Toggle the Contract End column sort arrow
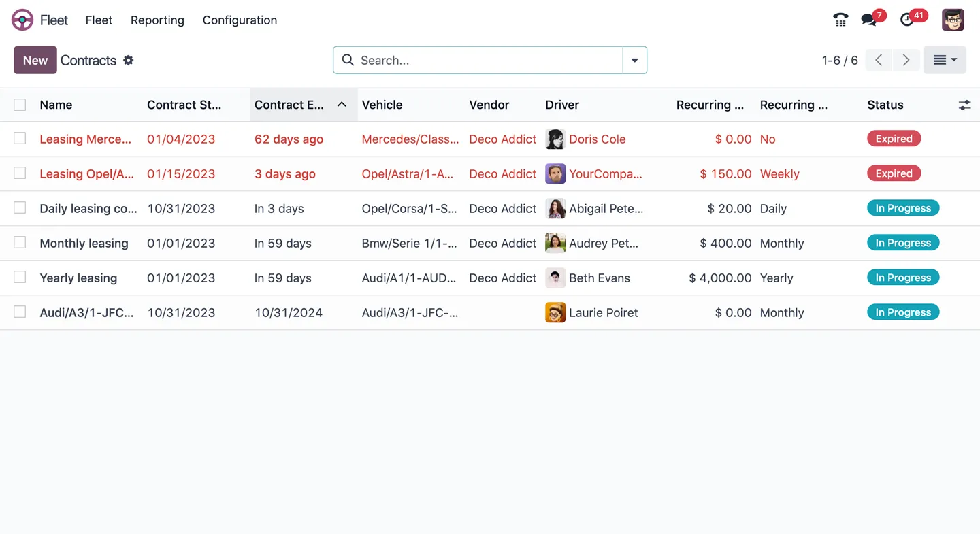The height and width of the screenshot is (534, 980). click(x=342, y=105)
